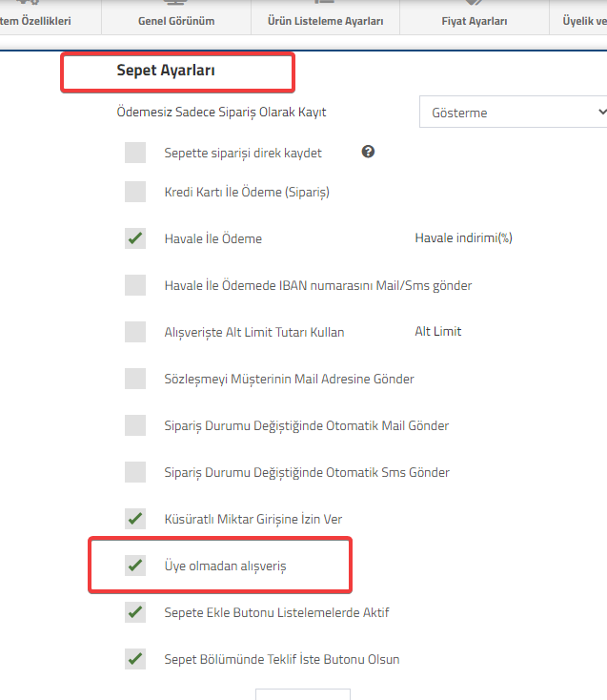Image resolution: width=607 pixels, height=700 pixels.
Task: Check Sözleşmeyi Müşterinin Mail Adresine Gönder
Action: (x=135, y=379)
